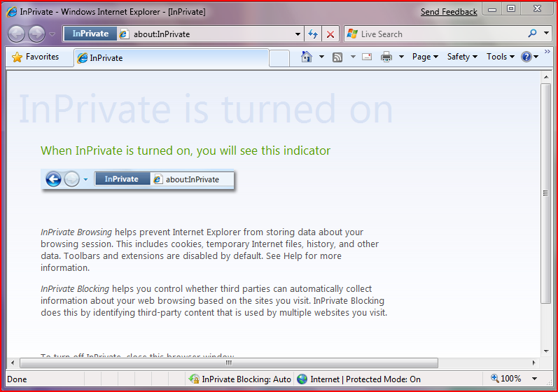
Task: Click the 'InPrivate is turned on' heading
Action: point(206,108)
